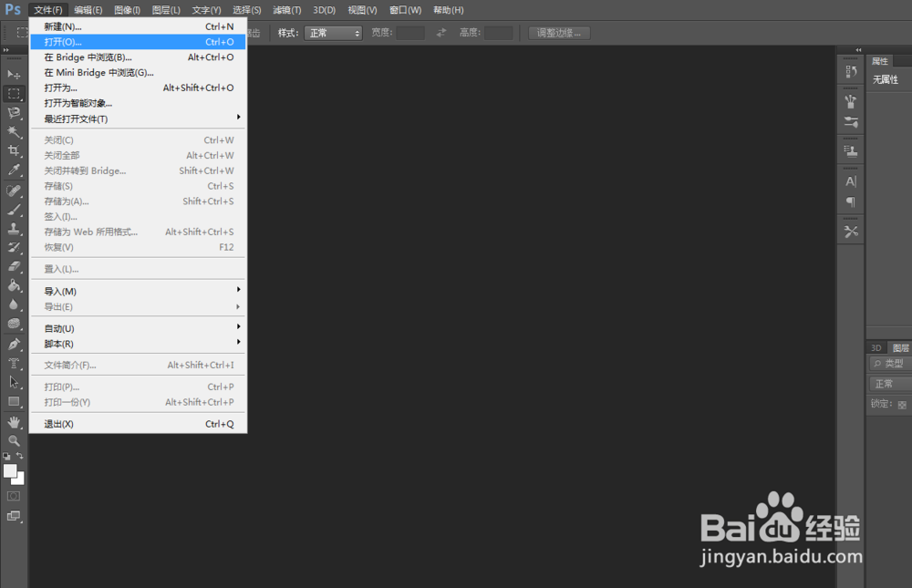The image size is (912, 588).
Task: Select the Lasso tool
Action: [14, 112]
